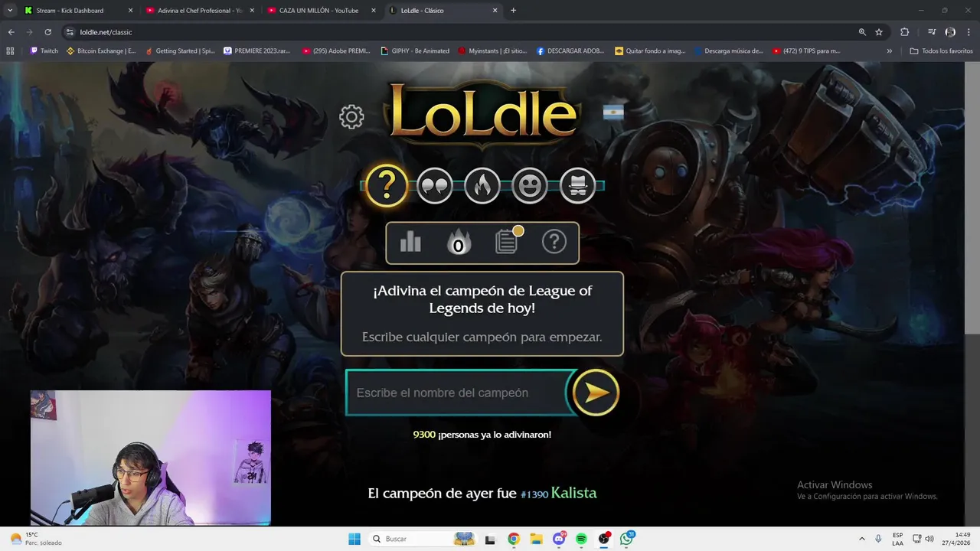Open the DESCARGAR ADOB... bookmark
This screenshot has width=980, height=551.
point(570,51)
